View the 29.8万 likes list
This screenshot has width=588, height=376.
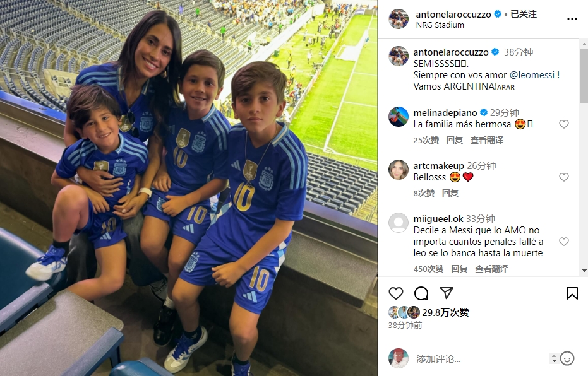tap(445, 312)
